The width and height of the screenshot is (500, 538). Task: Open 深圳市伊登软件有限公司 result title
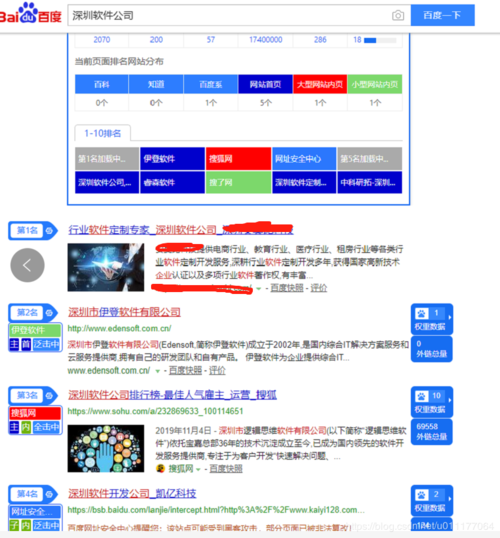pyautogui.click(x=124, y=312)
